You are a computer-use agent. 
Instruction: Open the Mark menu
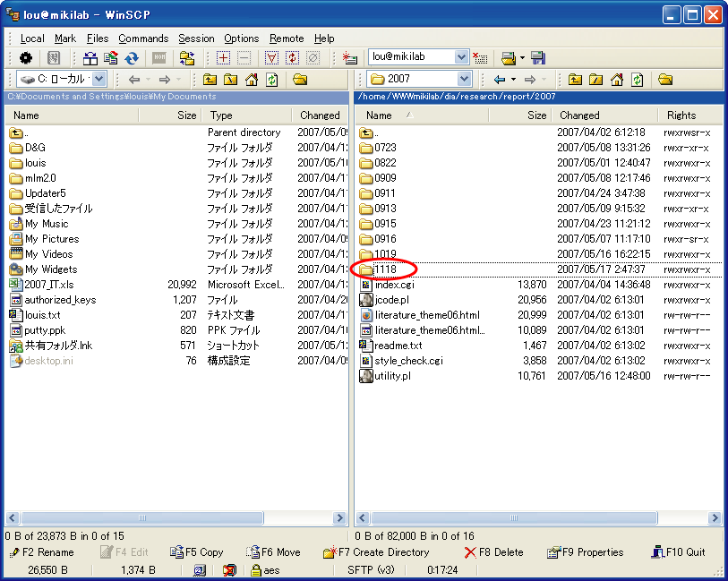point(65,38)
